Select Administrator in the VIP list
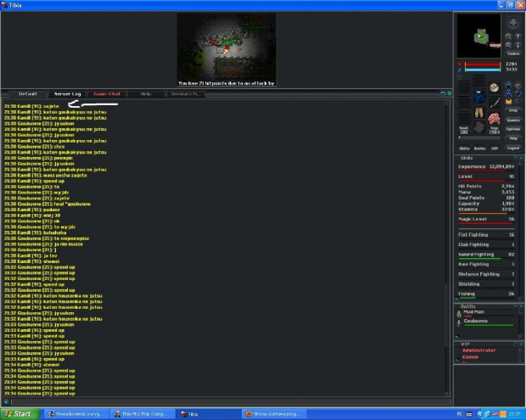This screenshot has height=420, width=526. [x=478, y=350]
